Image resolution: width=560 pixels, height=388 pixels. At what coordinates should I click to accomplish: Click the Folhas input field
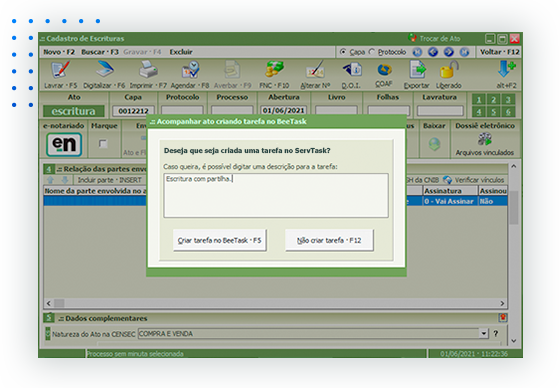click(389, 111)
